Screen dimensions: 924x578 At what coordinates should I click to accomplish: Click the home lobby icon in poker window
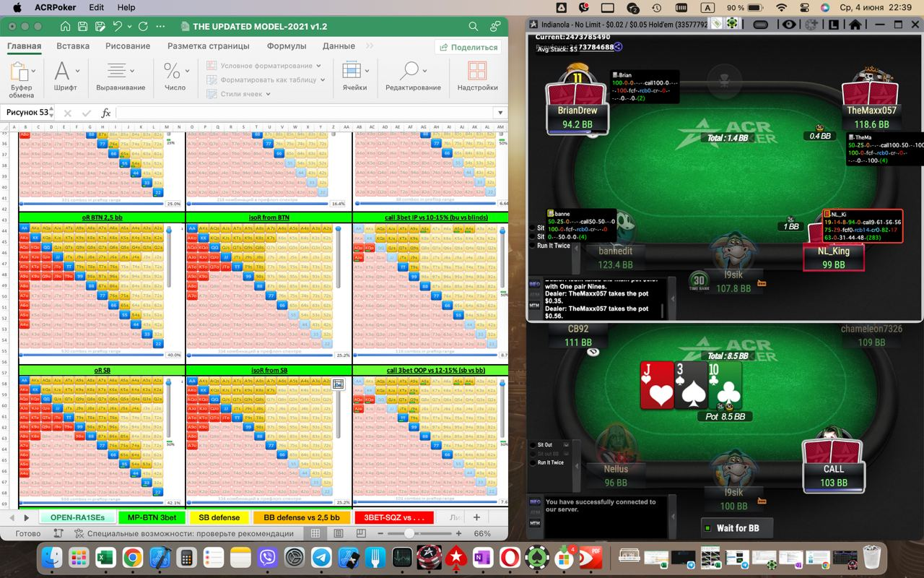coord(855,24)
